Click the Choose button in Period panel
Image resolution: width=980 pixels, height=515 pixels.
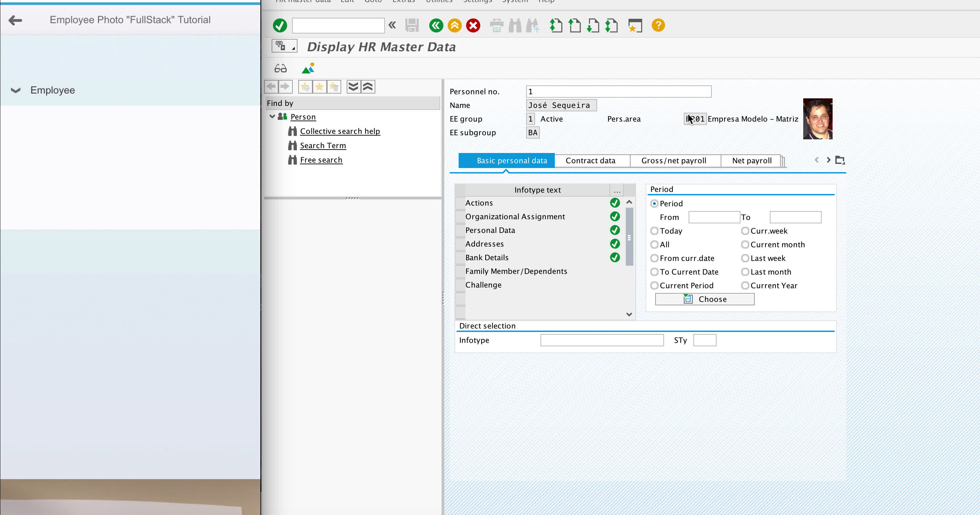click(704, 299)
